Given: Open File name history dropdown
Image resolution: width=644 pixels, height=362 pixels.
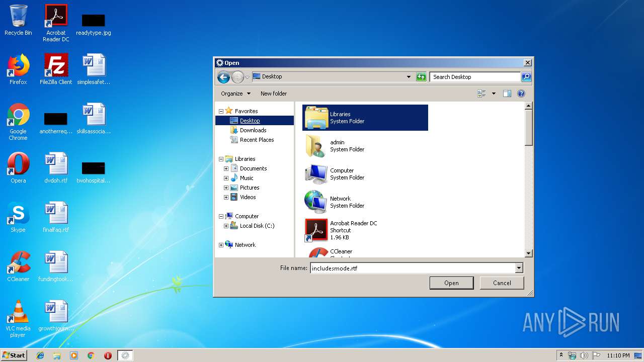Looking at the screenshot, I should (519, 268).
